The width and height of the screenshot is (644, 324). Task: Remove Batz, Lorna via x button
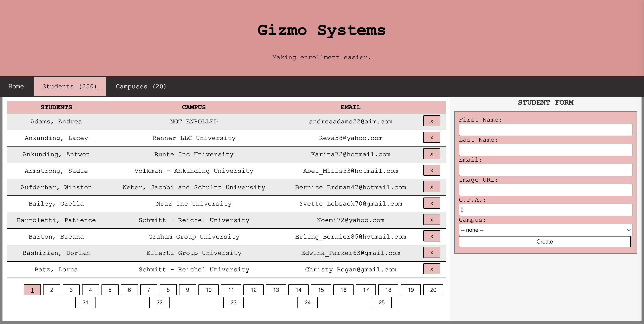(432, 269)
